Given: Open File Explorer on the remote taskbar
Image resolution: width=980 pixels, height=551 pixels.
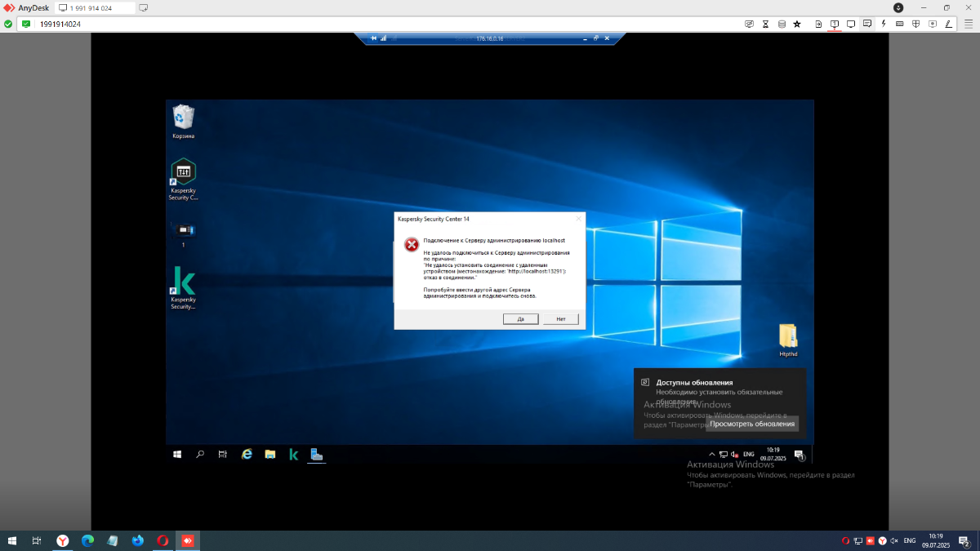Looking at the screenshot, I should click(269, 455).
